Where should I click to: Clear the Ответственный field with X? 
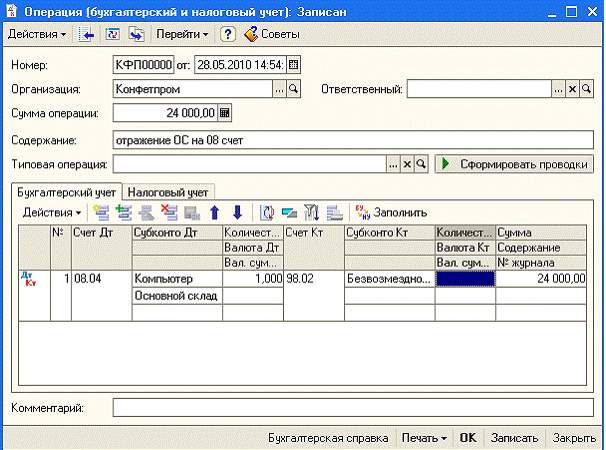pos(572,89)
